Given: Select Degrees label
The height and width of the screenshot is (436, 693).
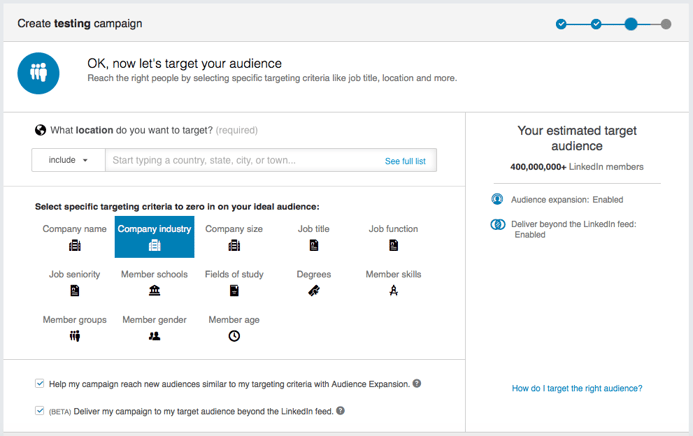Looking at the screenshot, I should tap(314, 274).
